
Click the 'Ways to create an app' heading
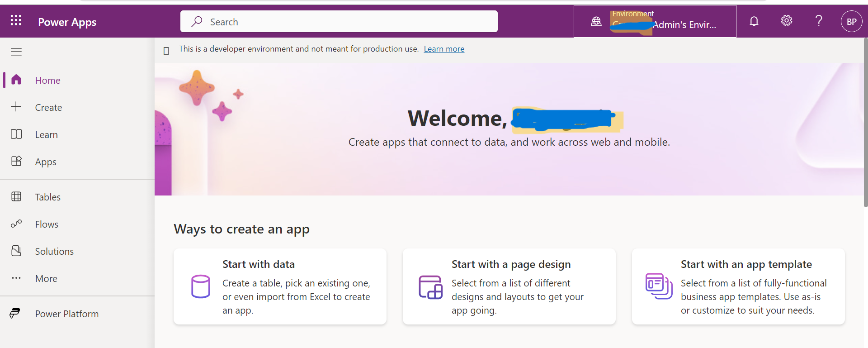tap(241, 229)
